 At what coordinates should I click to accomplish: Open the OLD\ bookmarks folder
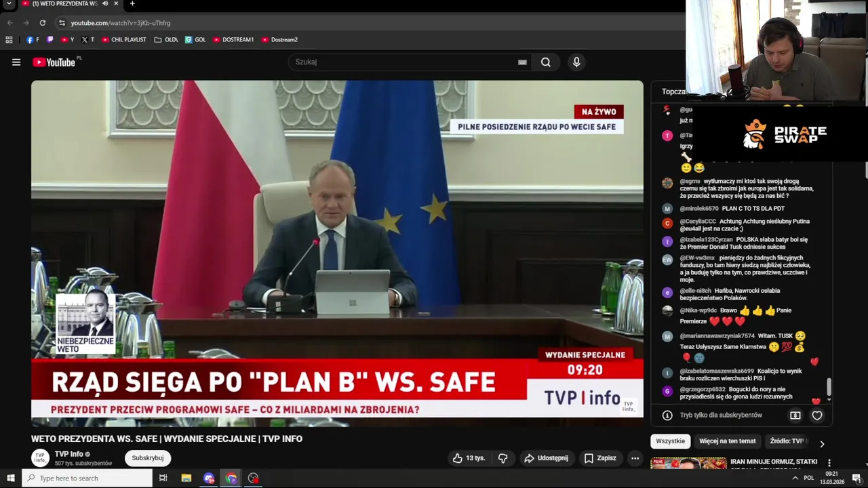(x=166, y=40)
